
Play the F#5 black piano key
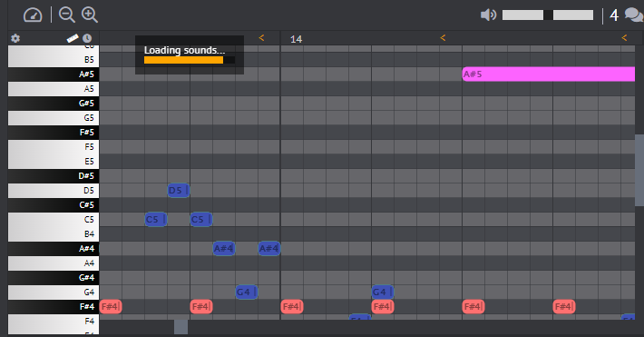54,133
